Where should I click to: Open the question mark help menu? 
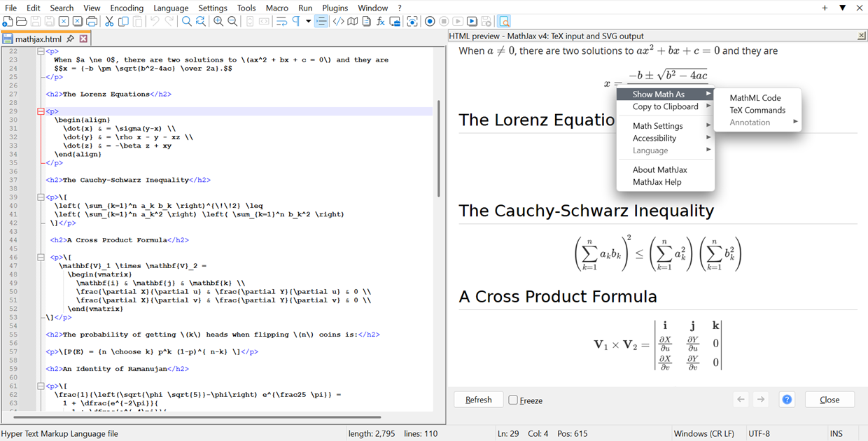400,8
